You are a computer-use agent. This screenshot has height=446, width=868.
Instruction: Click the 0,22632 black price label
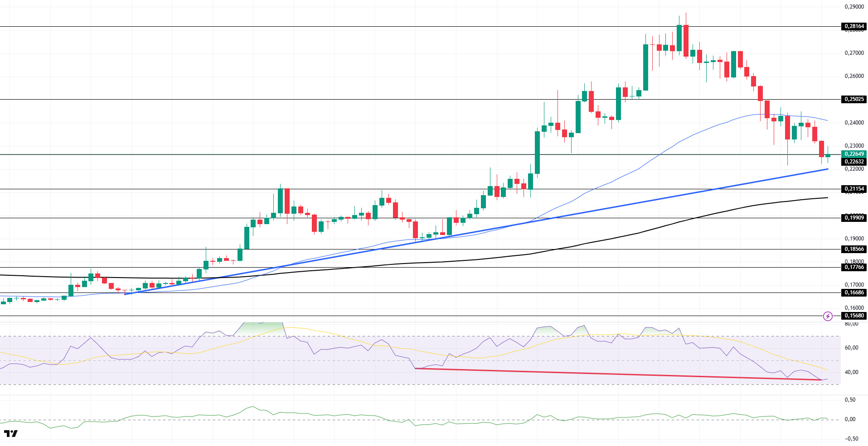click(854, 162)
